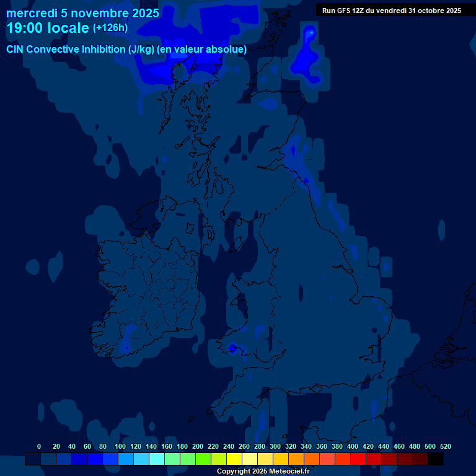Click the legend value "100"
The image size is (476, 476).
point(120,446)
